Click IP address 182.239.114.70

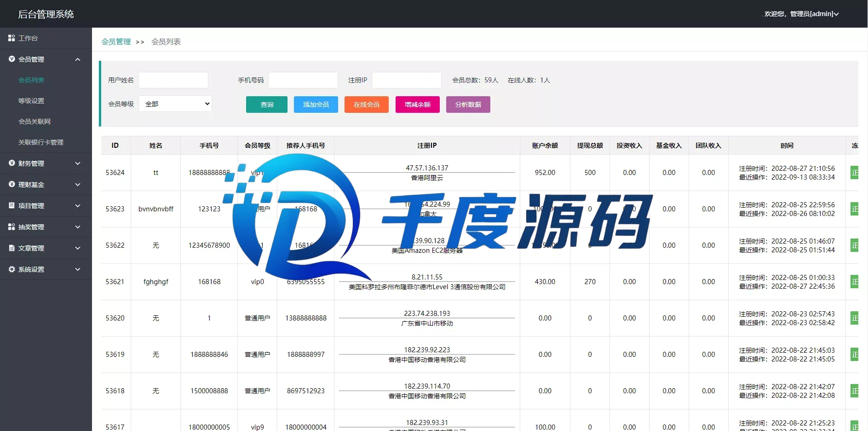[x=427, y=386]
